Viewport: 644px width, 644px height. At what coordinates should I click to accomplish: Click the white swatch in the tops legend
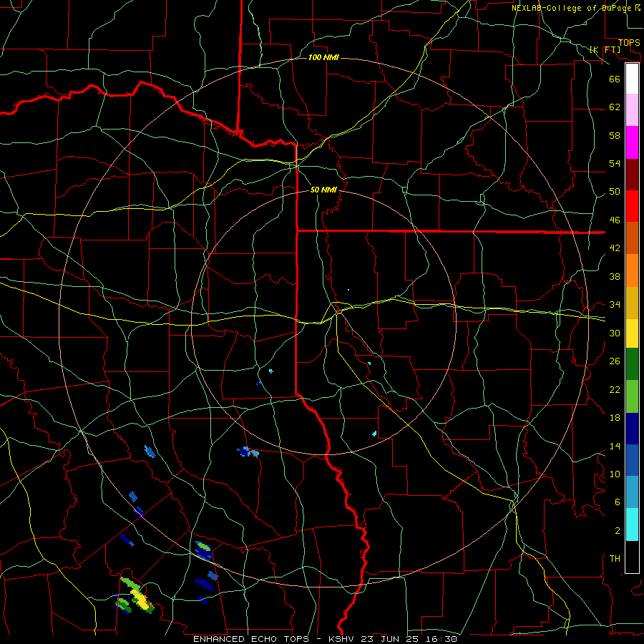point(632,79)
